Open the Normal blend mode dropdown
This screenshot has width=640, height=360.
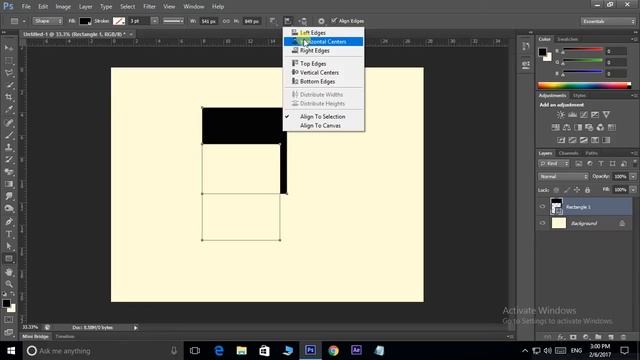[x=563, y=176]
